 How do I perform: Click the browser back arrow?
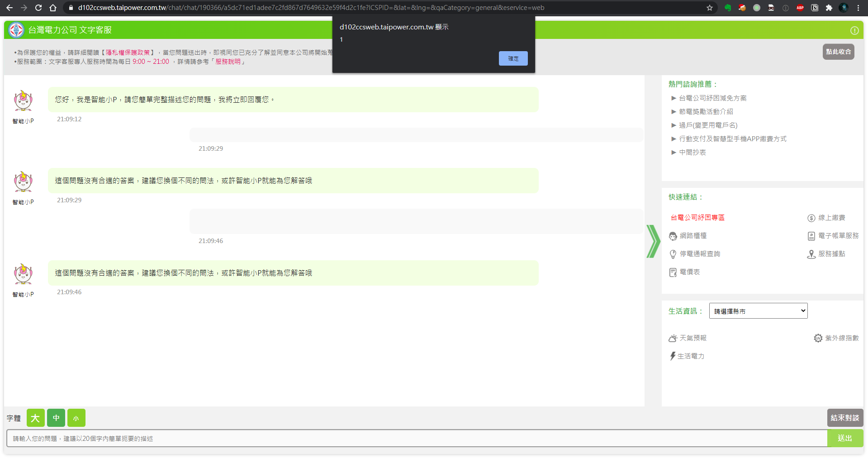pos(9,8)
